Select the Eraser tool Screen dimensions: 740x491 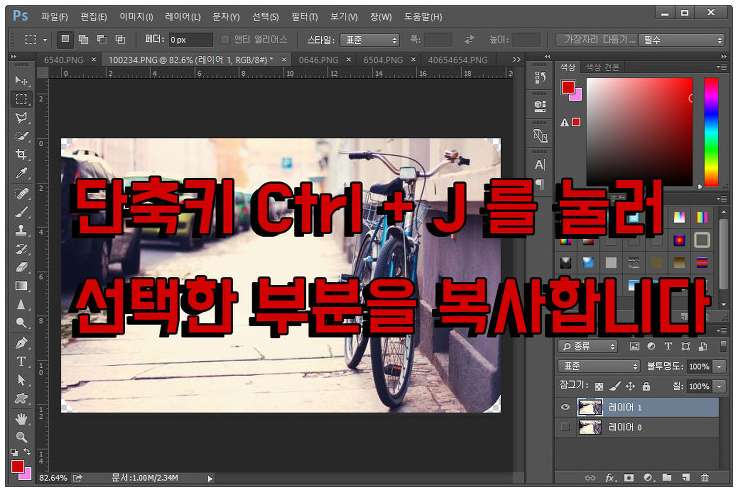(x=21, y=267)
